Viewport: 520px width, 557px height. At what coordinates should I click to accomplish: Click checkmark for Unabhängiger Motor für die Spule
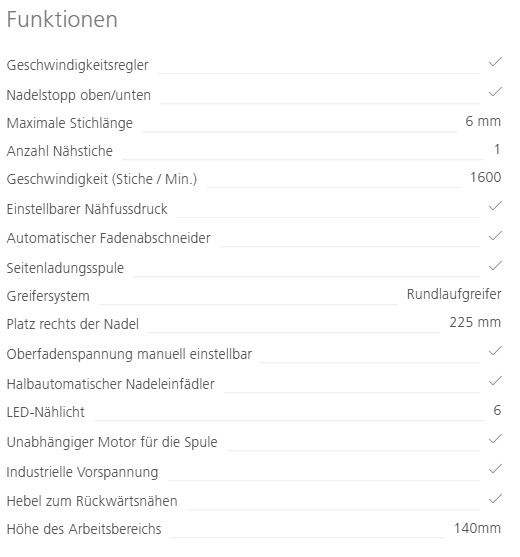495,439
